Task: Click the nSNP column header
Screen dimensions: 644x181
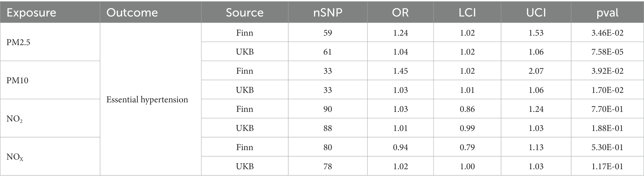Action: (328, 13)
